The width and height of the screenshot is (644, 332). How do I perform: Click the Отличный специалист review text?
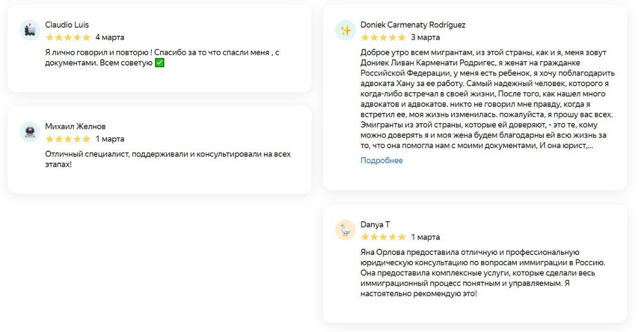click(168, 159)
